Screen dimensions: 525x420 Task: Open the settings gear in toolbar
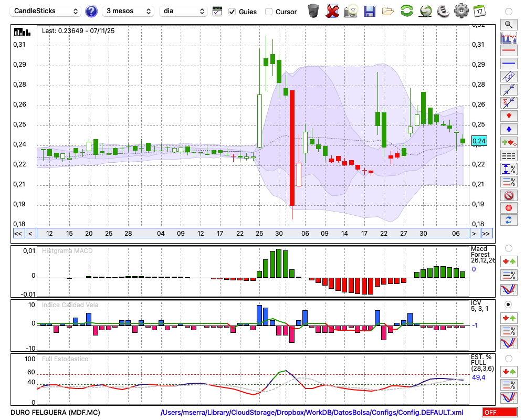tap(460, 11)
